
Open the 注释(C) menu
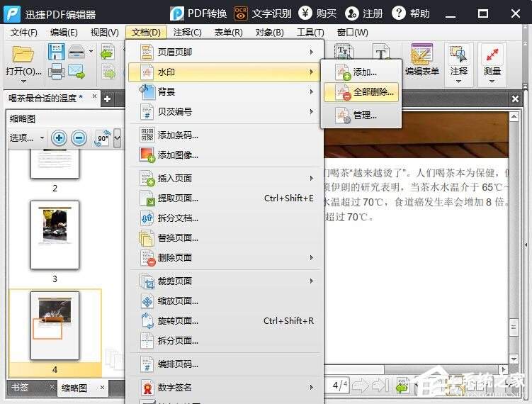(x=187, y=33)
